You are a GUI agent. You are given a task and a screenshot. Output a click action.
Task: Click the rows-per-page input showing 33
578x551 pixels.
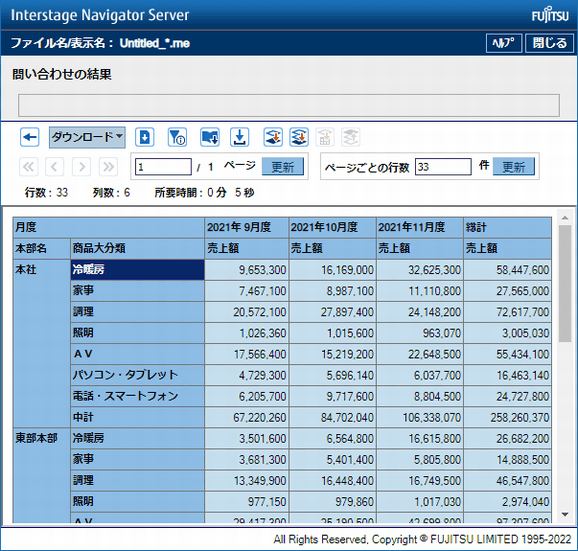click(443, 167)
